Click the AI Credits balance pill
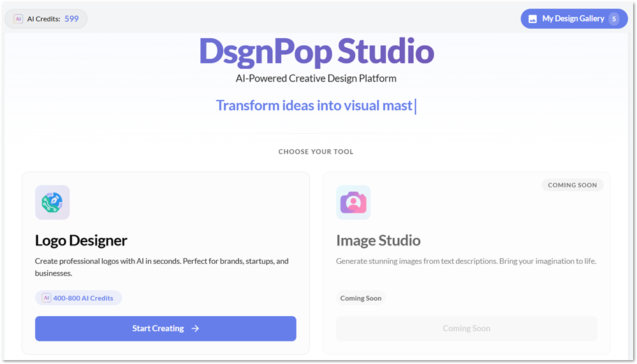Image resolution: width=637 pixels, height=364 pixels. coord(46,18)
